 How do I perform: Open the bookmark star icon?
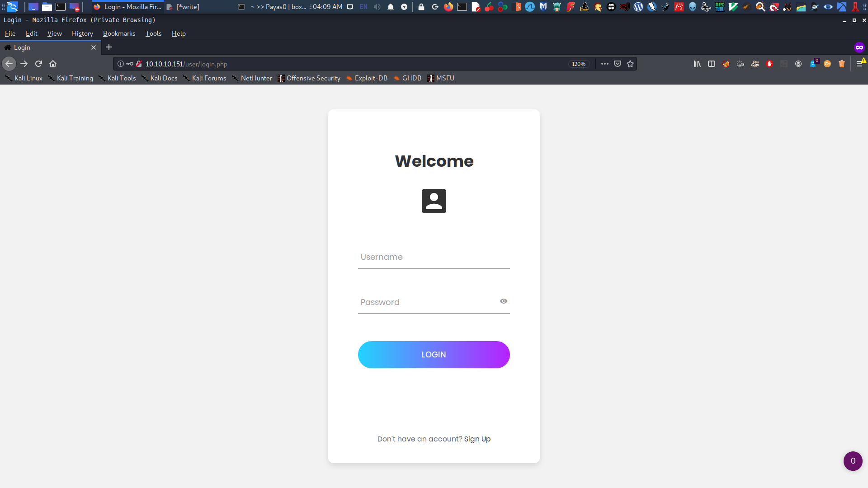click(630, 64)
